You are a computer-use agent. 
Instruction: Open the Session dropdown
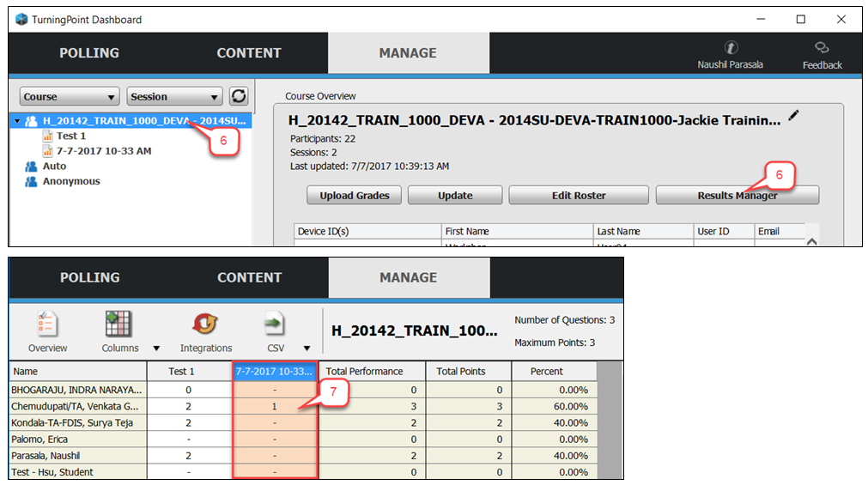(x=174, y=96)
